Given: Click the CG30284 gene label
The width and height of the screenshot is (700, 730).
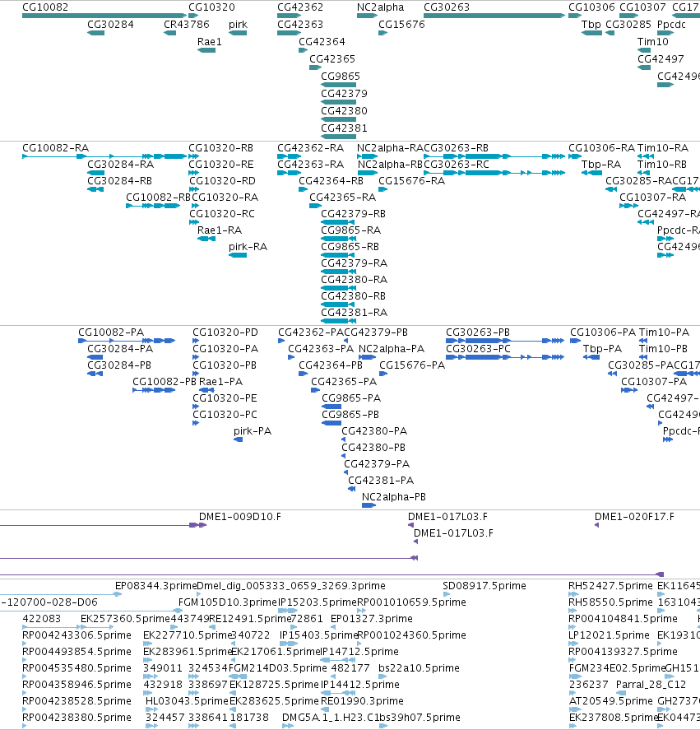Looking at the screenshot, I should click(x=110, y=25).
